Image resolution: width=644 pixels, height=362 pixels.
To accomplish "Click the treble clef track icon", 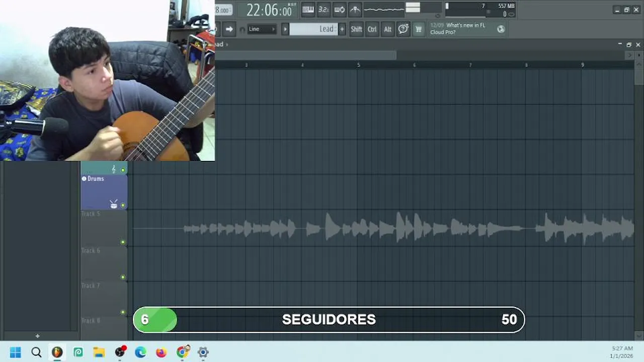I will click(x=114, y=169).
